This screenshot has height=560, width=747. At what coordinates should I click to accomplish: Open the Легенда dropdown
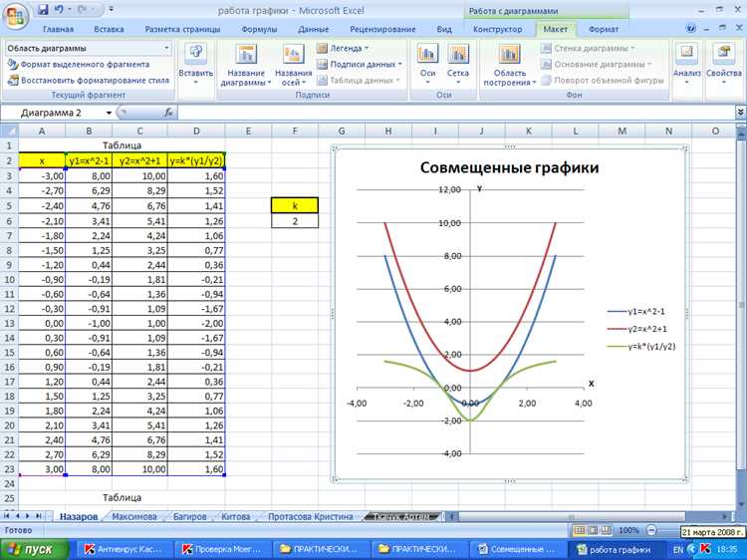[343, 48]
